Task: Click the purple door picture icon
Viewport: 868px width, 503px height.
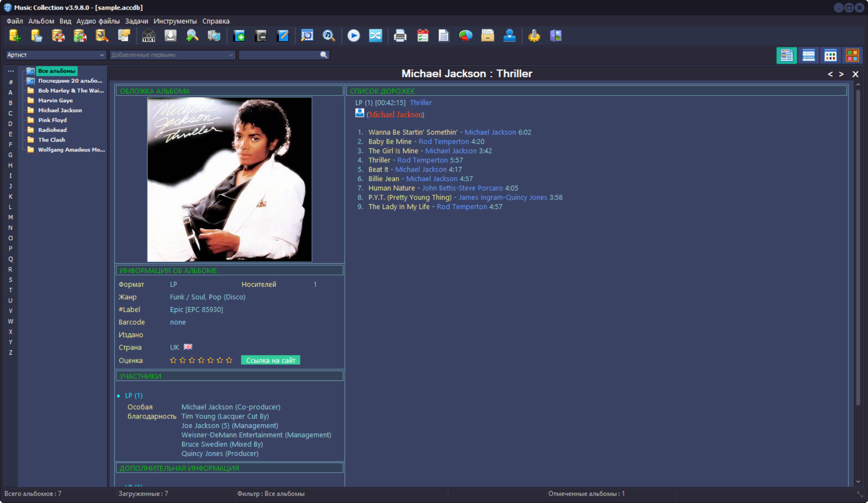Action: 556,36
